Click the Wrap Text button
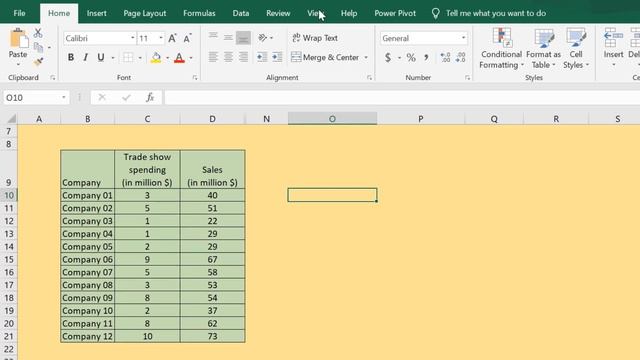The height and width of the screenshot is (360, 640). [315, 38]
